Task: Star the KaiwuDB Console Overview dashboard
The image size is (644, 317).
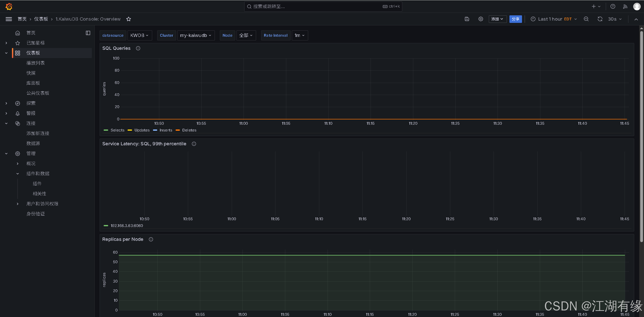Action: pos(129,19)
